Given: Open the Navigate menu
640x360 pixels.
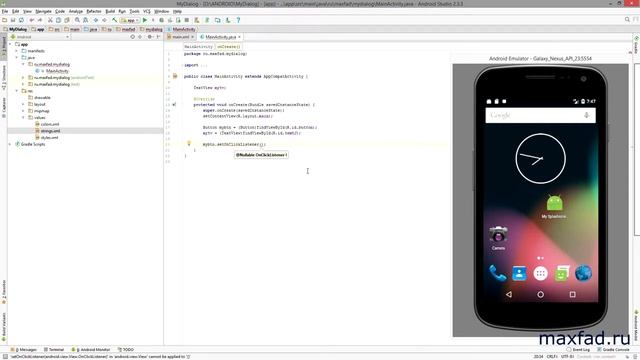Looking at the screenshot, I should [43, 11].
